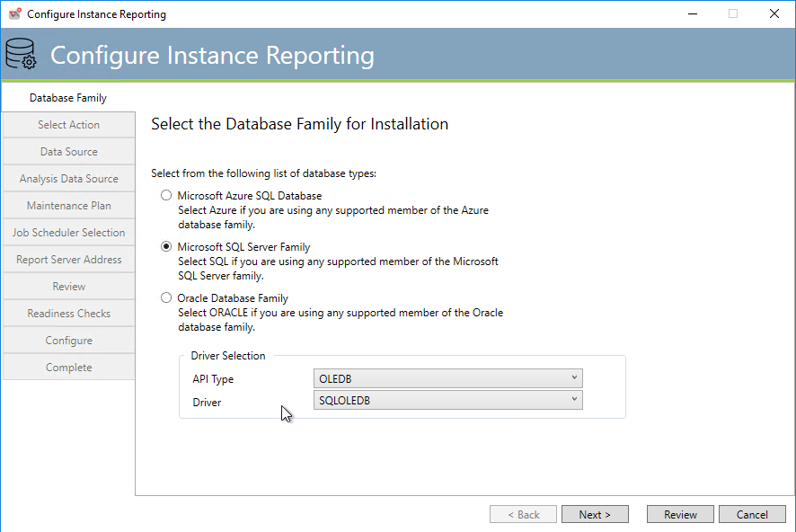This screenshot has height=532, width=796.
Task: Select the Oracle Database Family option
Action: point(165,297)
